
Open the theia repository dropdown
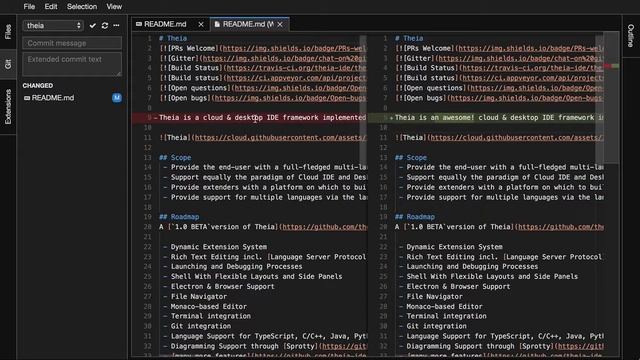[x=53, y=25]
